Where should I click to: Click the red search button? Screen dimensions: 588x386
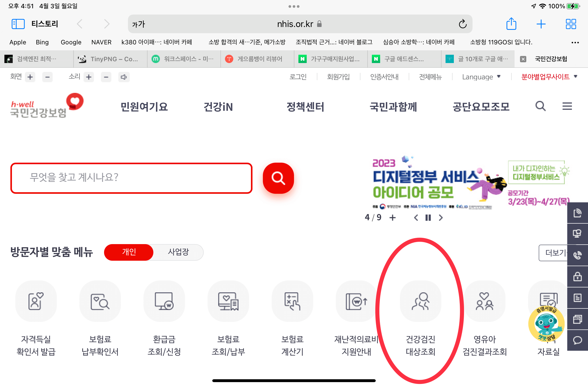point(278,178)
